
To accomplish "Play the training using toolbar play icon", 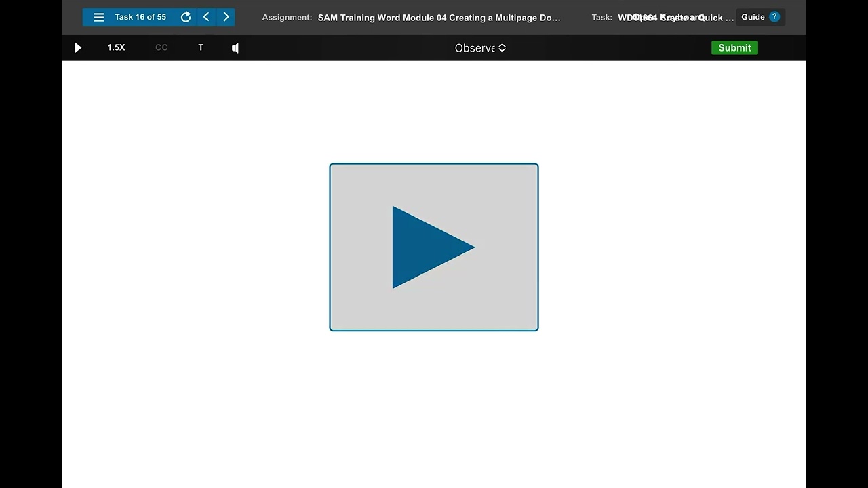I will pyautogui.click(x=78, y=47).
